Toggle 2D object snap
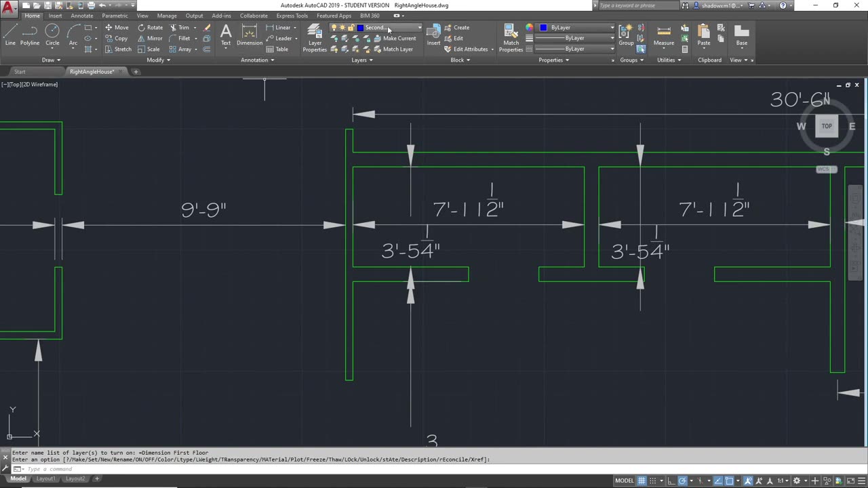 point(729,481)
